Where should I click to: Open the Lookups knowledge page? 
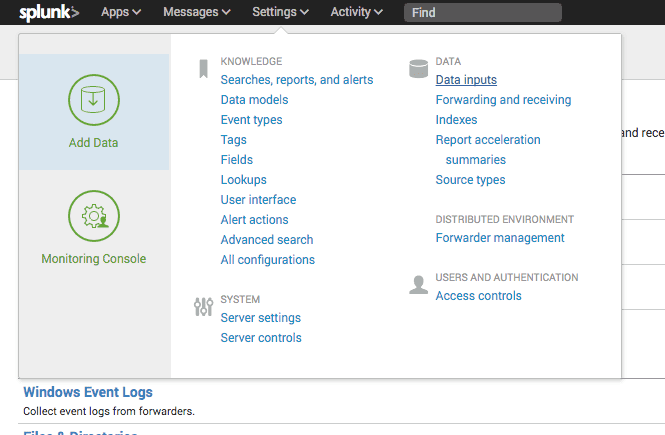coord(243,180)
